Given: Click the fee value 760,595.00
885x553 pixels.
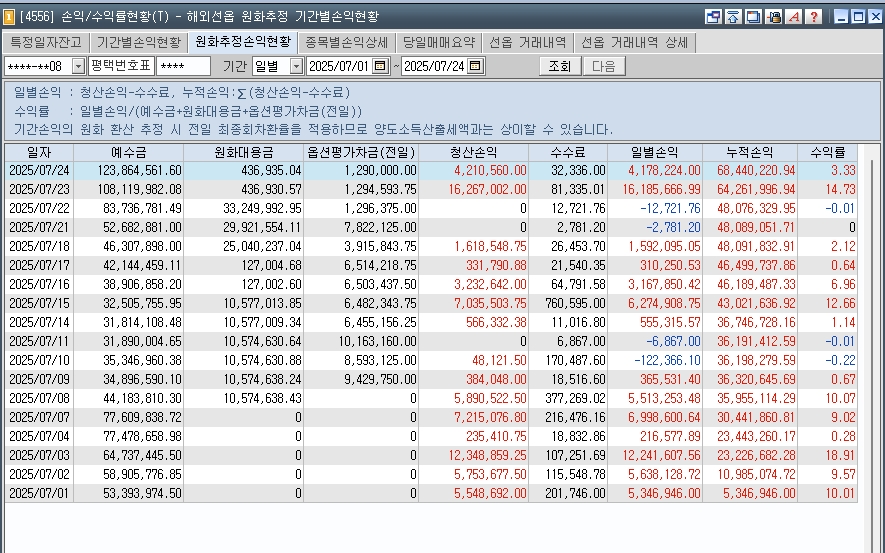Looking at the screenshot, I should [575, 304].
